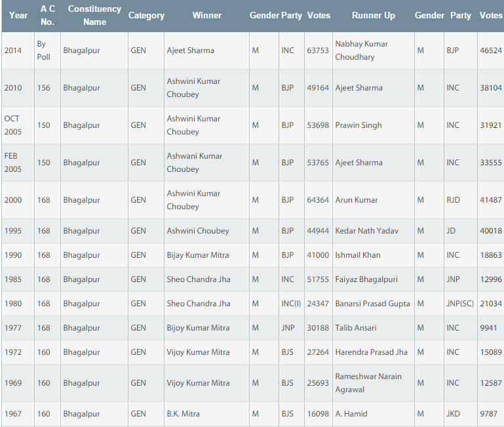Click the votes value 46524
The height and width of the screenshot is (427, 504).
[x=491, y=51]
